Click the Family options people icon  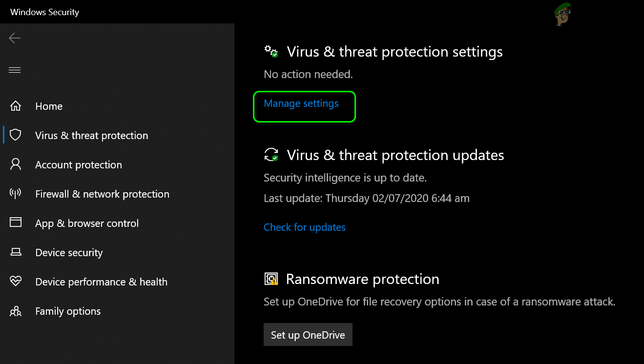tap(16, 311)
